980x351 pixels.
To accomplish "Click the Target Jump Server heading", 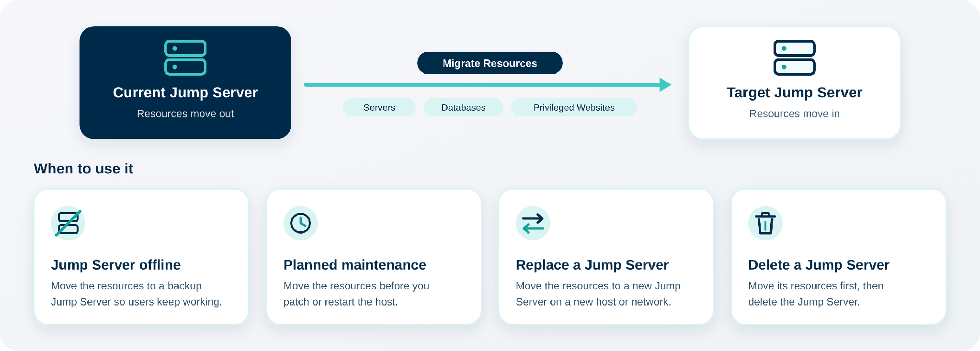I will (794, 92).
